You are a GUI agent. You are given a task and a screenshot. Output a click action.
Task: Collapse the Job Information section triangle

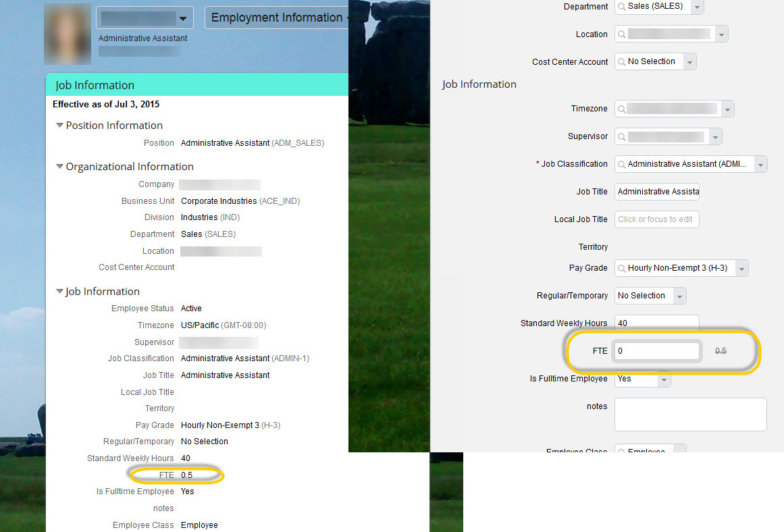click(59, 291)
